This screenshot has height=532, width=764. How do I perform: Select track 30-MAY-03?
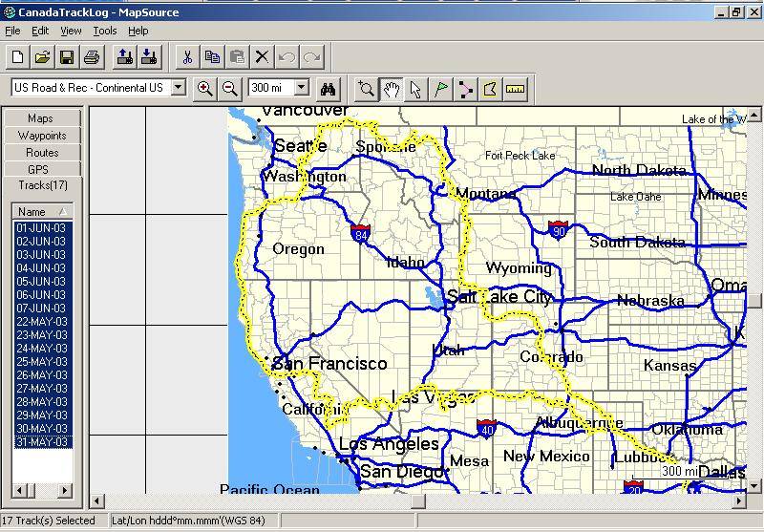43,429
